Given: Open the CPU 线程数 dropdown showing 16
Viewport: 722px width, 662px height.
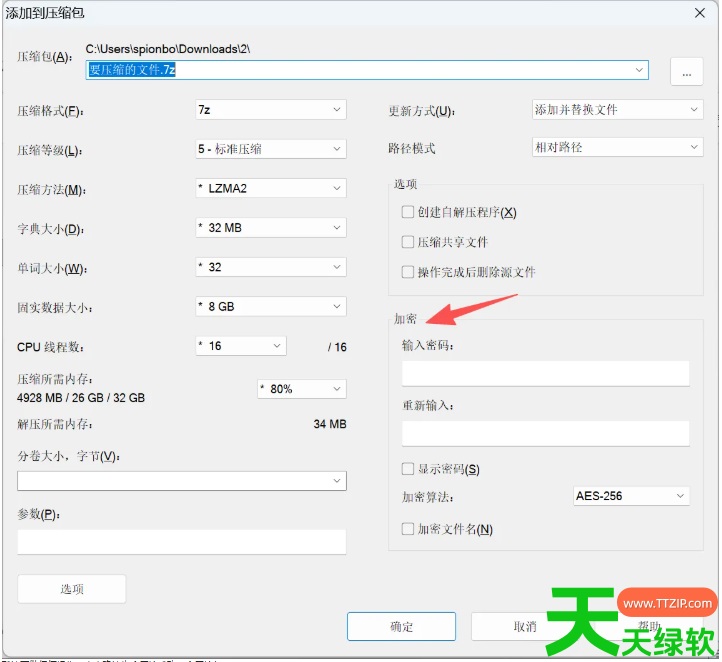Looking at the screenshot, I should (241, 346).
